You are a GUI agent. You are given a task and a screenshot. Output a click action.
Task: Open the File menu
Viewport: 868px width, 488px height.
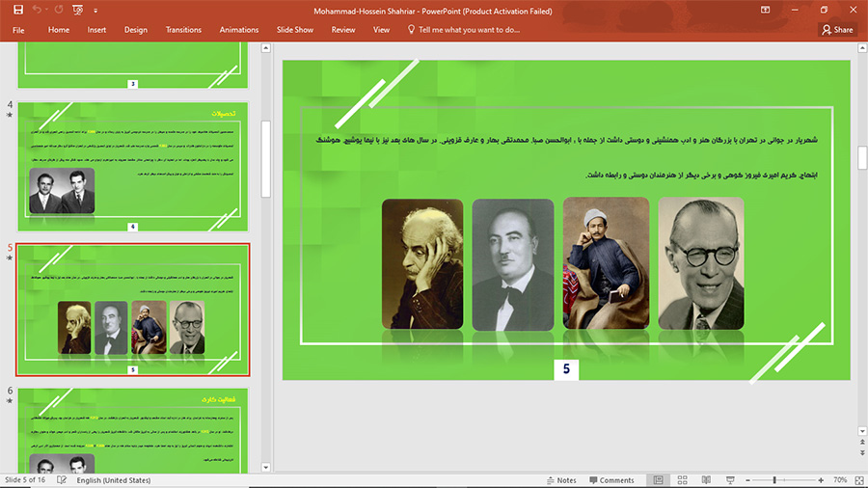pyautogui.click(x=18, y=30)
